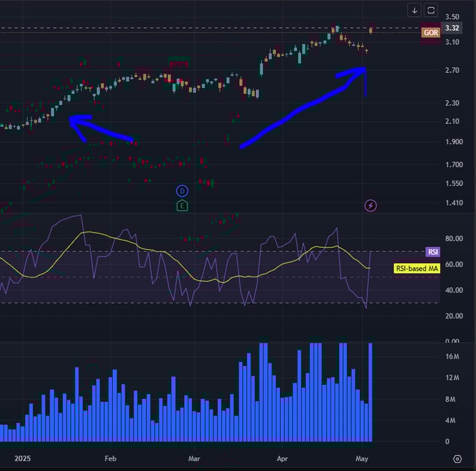Click the 'May' label on time axis
The height and width of the screenshot is (471, 476).
pos(361,458)
